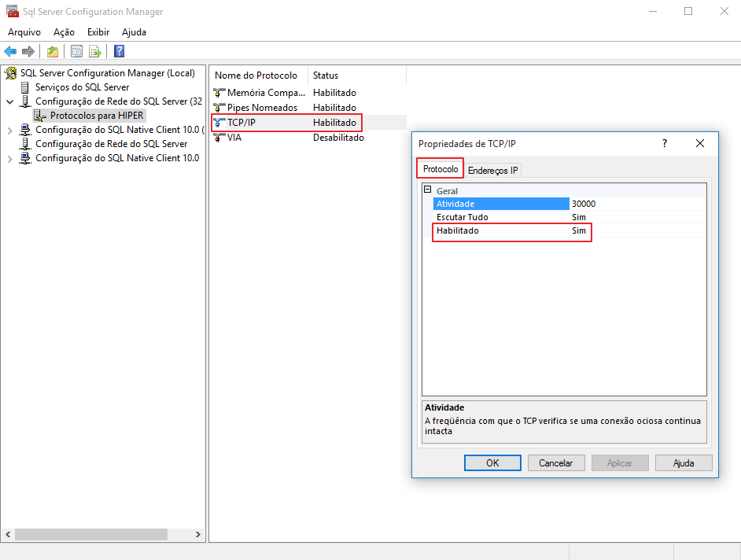Click the Up One Level folder icon
The height and width of the screenshot is (560, 741).
coord(53,52)
